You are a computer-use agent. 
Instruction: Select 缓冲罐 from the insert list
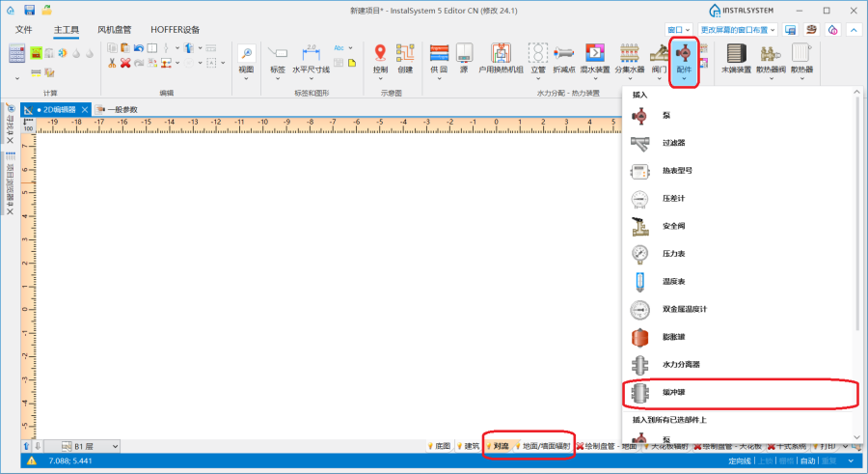pyautogui.click(x=673, y=393)
